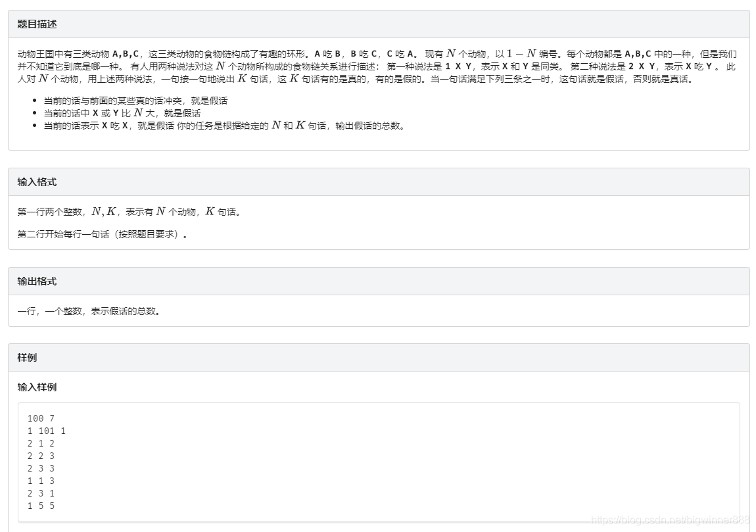Click the phrase 动物王国中有三类动物 A,B,C

click(78, 54)
